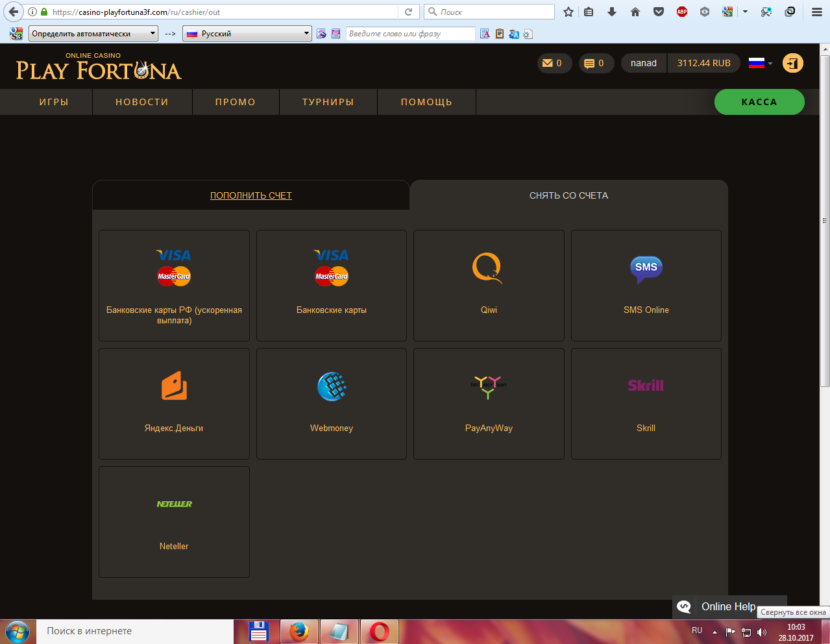Open the НОВОСТИ menu item
This screenshot has height=644, width=830.
[142, 102]
